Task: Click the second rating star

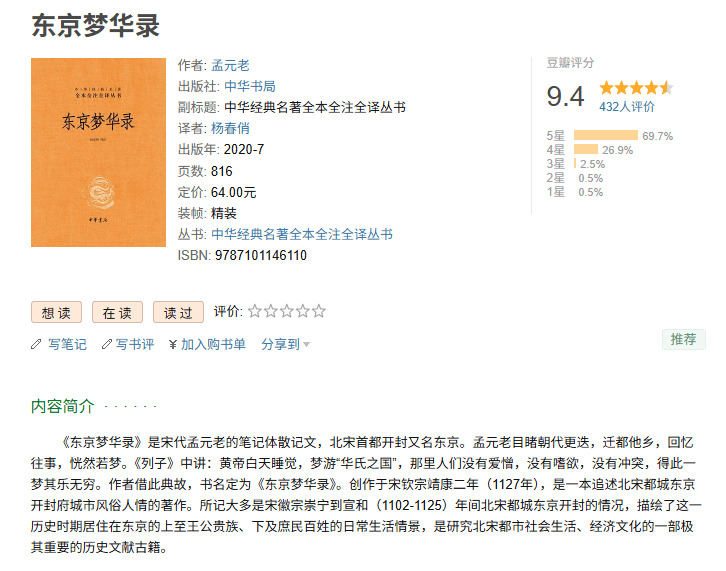Action: click(x=271, y=311)
